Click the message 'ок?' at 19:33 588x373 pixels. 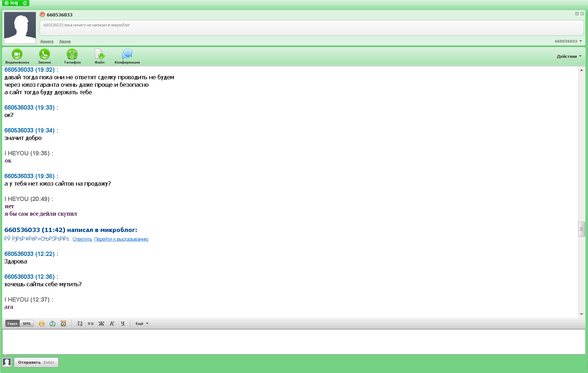tap(9, 115)
